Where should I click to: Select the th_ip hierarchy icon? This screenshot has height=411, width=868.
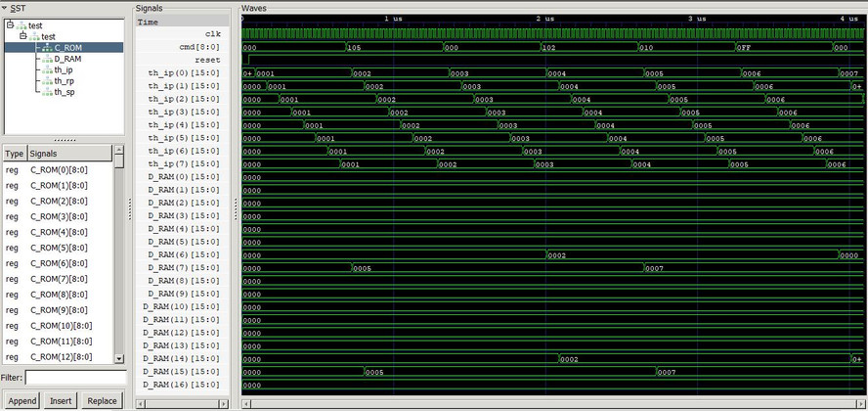pyautogui.click(x=46, y=69)
